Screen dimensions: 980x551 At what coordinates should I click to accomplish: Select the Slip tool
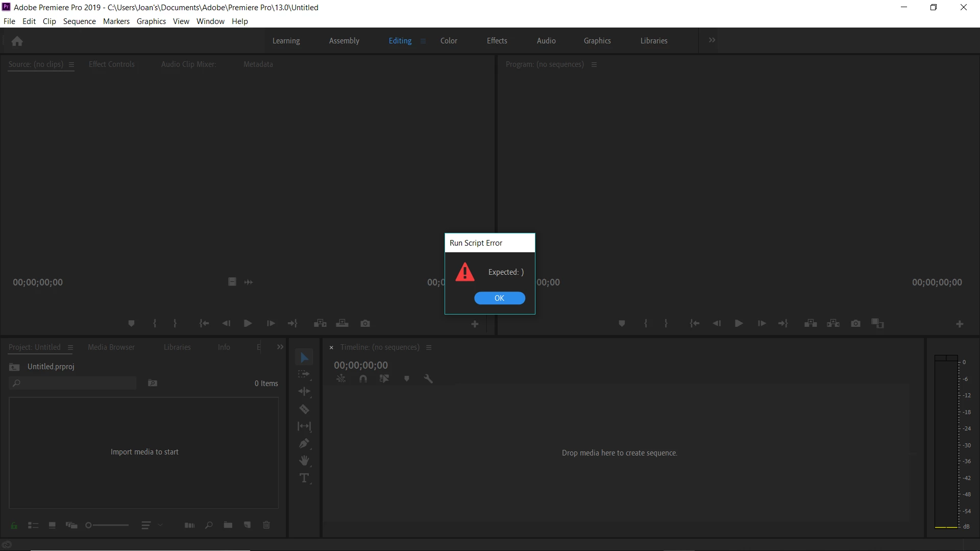coord(304,426)
